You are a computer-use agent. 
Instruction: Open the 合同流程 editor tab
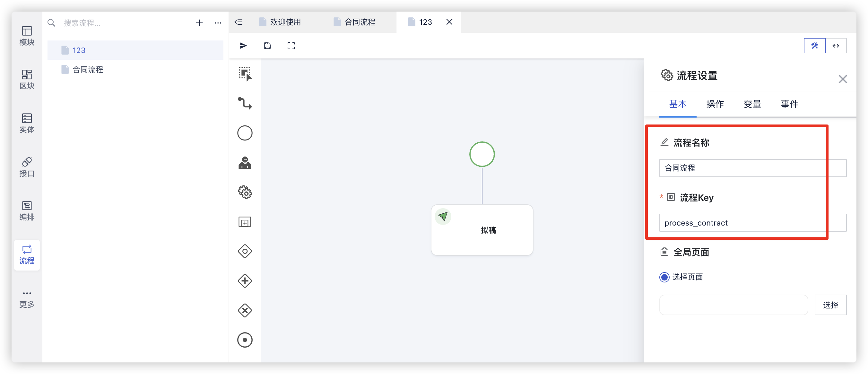(359, 22)
